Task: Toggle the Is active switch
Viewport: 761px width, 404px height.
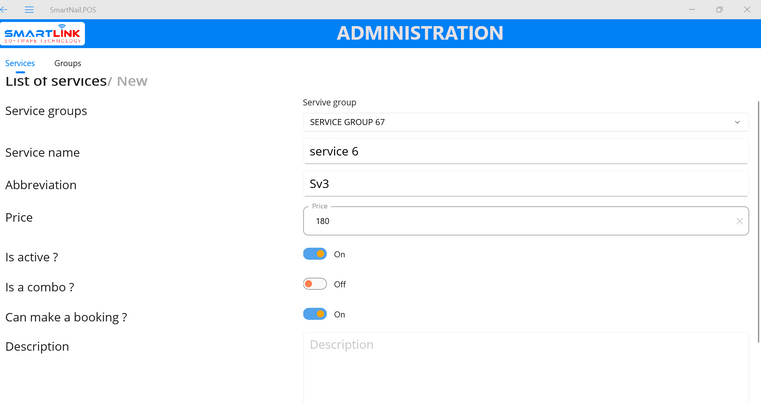Action: pos(315,254)
